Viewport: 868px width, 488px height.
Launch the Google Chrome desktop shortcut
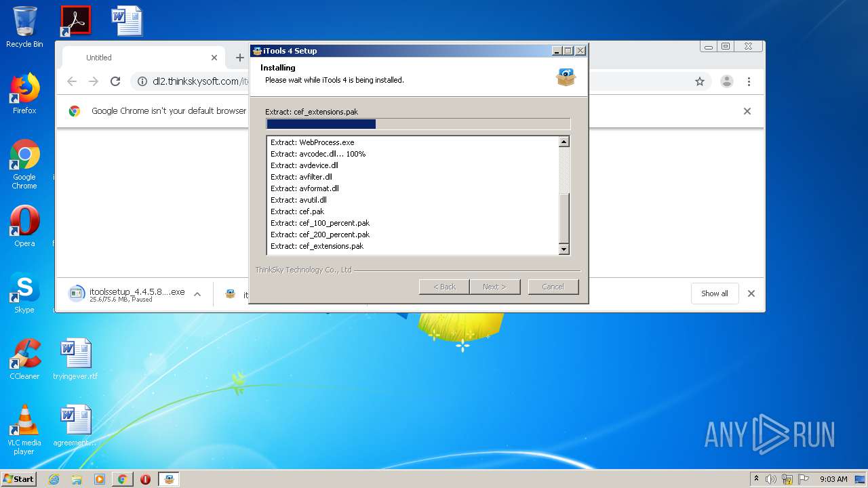tap(24, 164)
